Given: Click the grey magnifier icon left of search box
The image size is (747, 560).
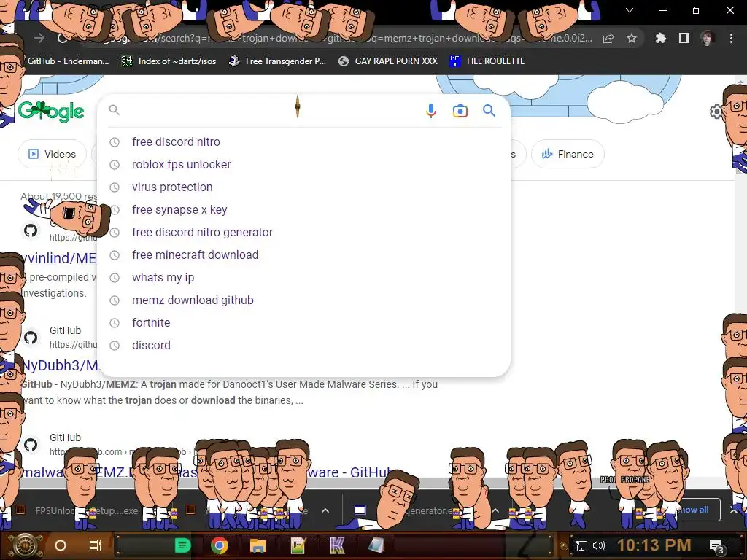Looking at the screenshot, I should tap(114, 110).
